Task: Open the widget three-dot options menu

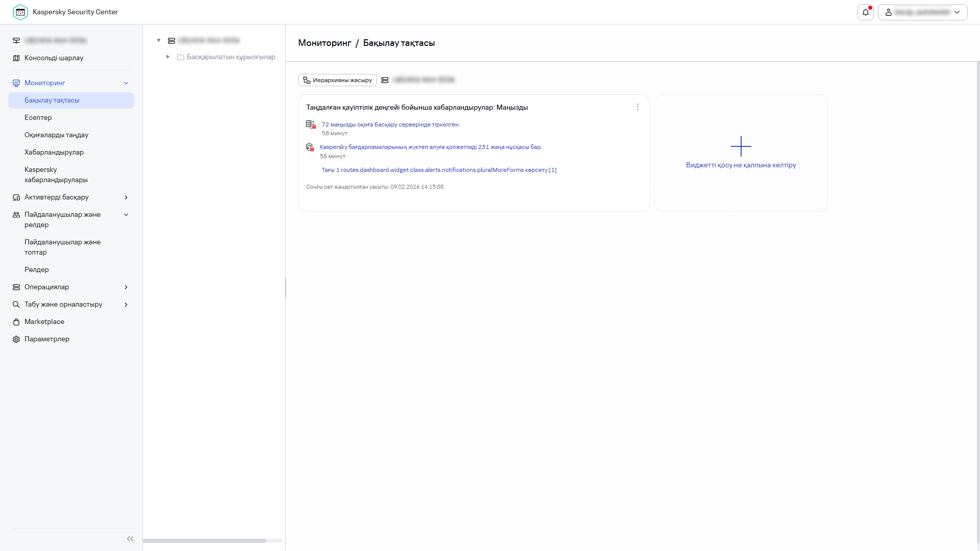Action: click(x=638, y=107)
